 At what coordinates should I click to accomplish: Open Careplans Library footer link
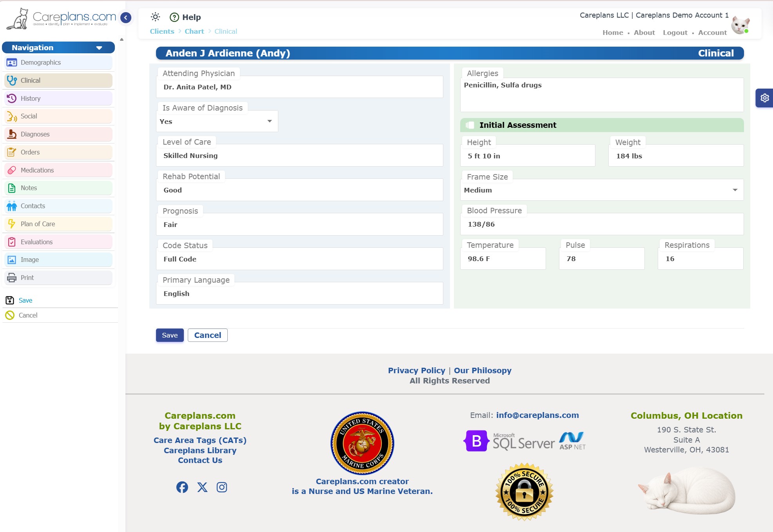[x=200, y=450]
